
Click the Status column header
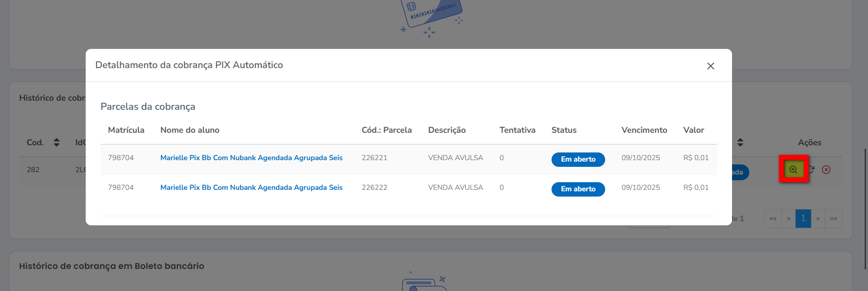click(x=564, y=130)
